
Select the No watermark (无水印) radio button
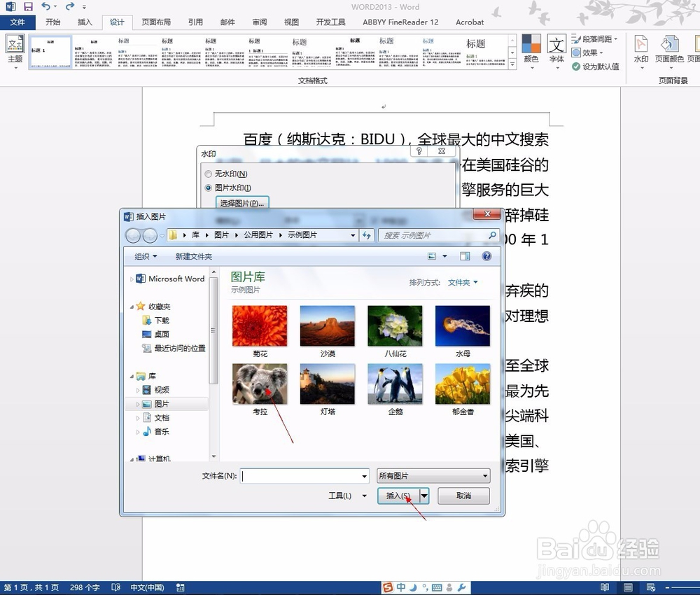tap(209, 174)
